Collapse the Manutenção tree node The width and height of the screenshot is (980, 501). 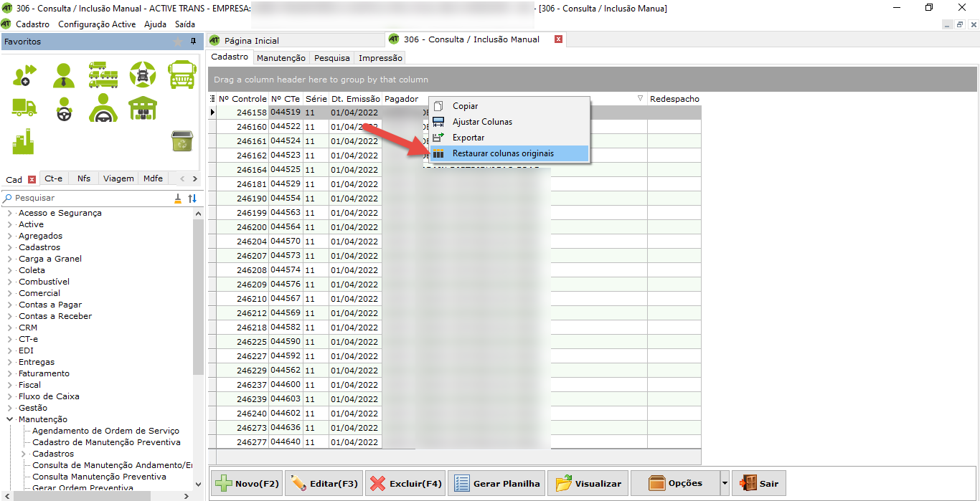(x=10, y=419)
